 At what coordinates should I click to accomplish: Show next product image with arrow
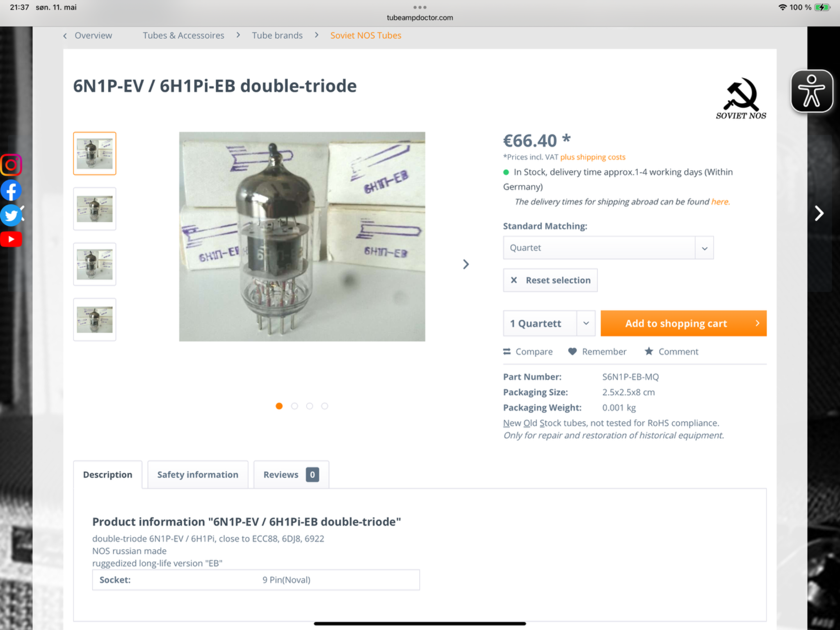tap(466, 264)
